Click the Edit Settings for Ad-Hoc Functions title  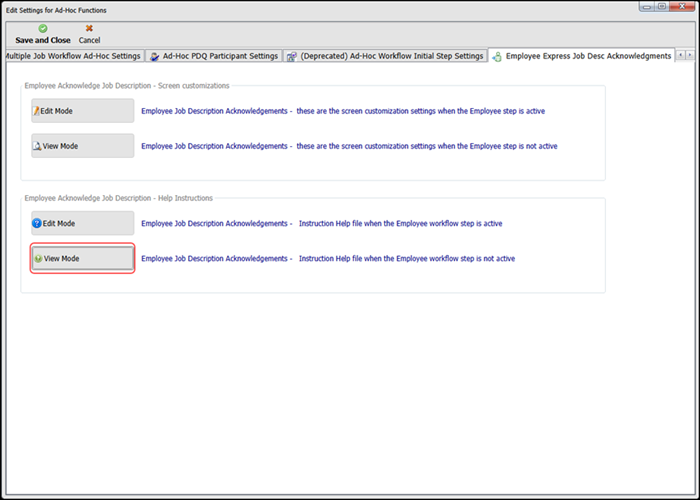tap(57, 9)
